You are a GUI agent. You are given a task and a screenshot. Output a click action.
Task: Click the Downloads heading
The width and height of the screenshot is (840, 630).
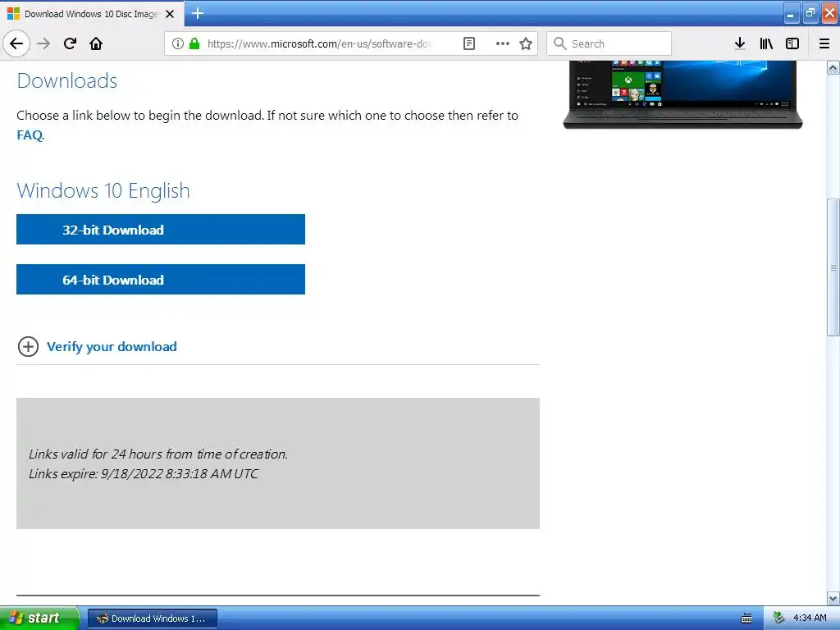pos(67,81)
